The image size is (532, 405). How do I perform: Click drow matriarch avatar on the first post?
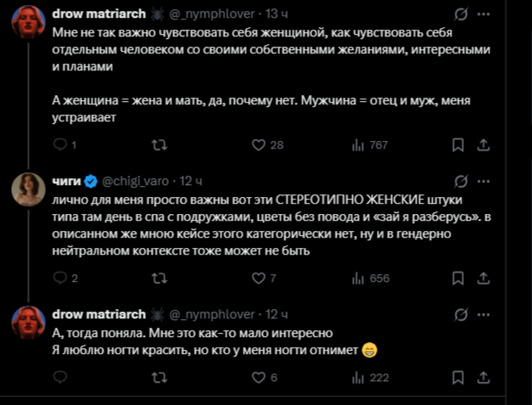tap(28, 22)
